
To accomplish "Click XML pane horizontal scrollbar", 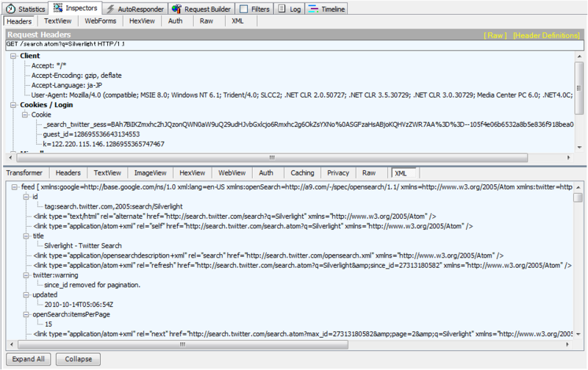I will coord(182,344).
